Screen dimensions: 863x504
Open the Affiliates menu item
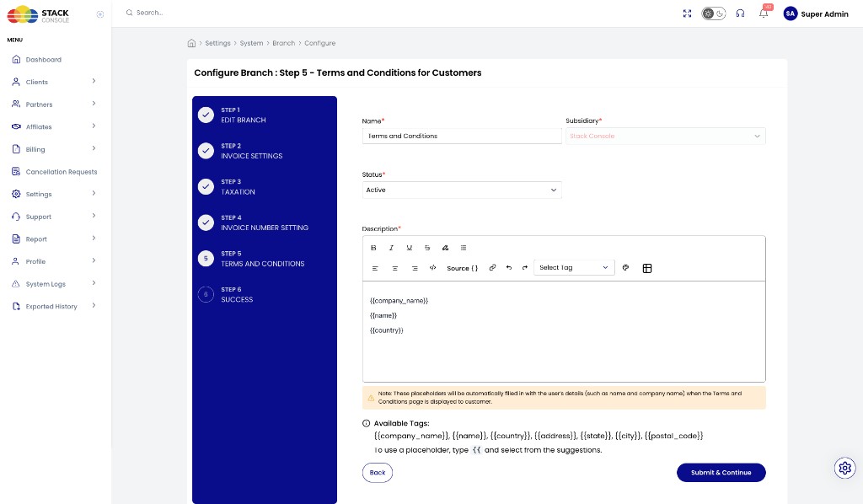tap(39, 126)
